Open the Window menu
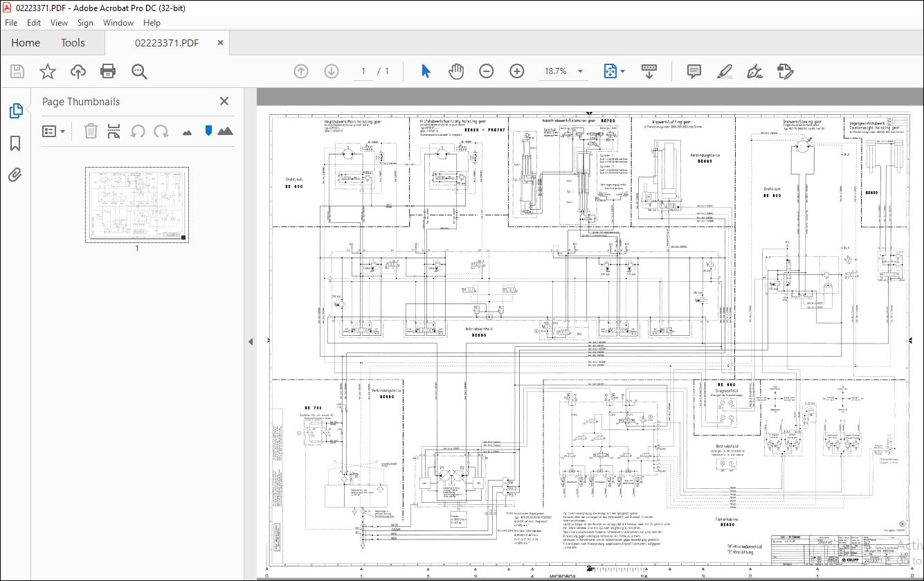 [118, 23]
